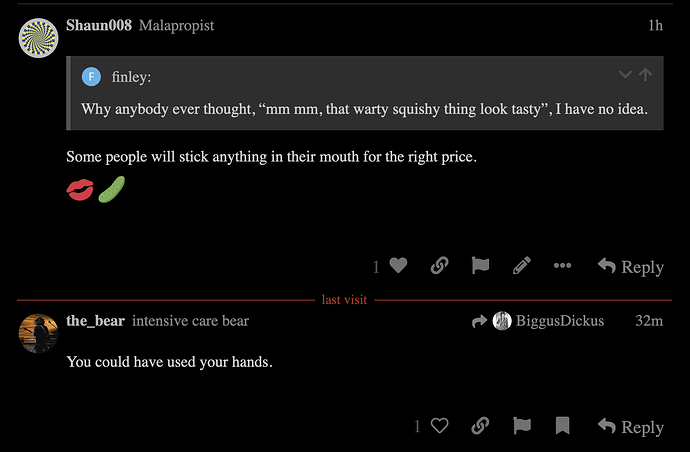Show more actions on Shaun008's post

click(562, 266)
